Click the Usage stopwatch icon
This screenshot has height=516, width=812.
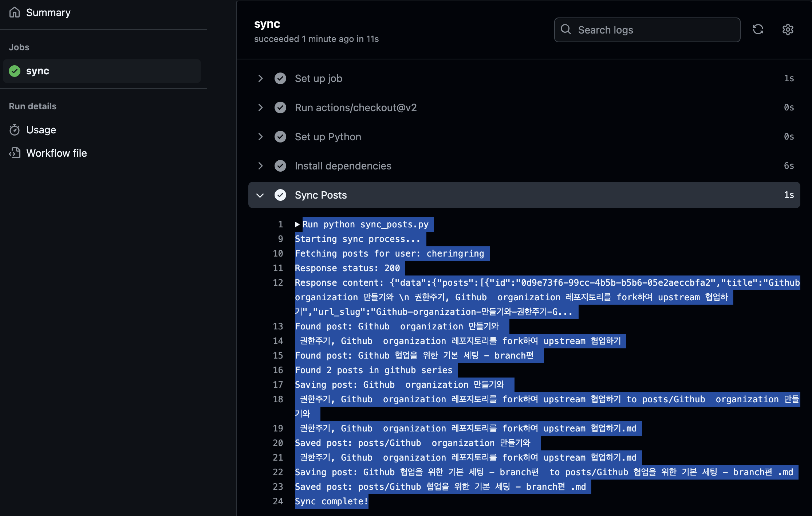coord(15,130)
